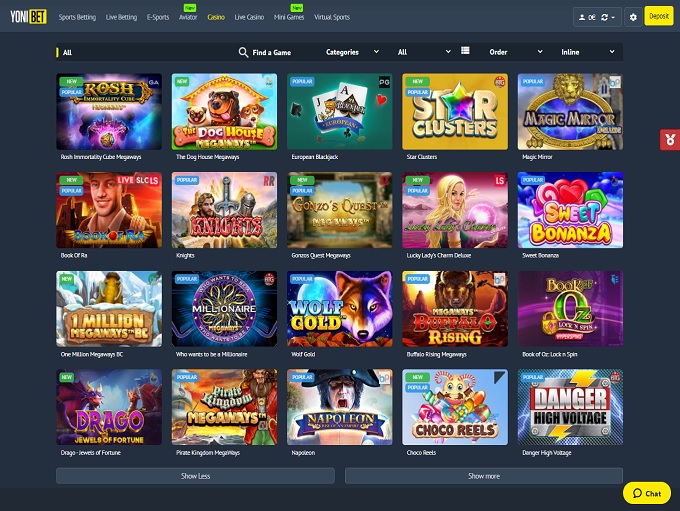Click the 'Danger High Voltage' title text
The width and height of the screenshot is (680, 511).
546,453
